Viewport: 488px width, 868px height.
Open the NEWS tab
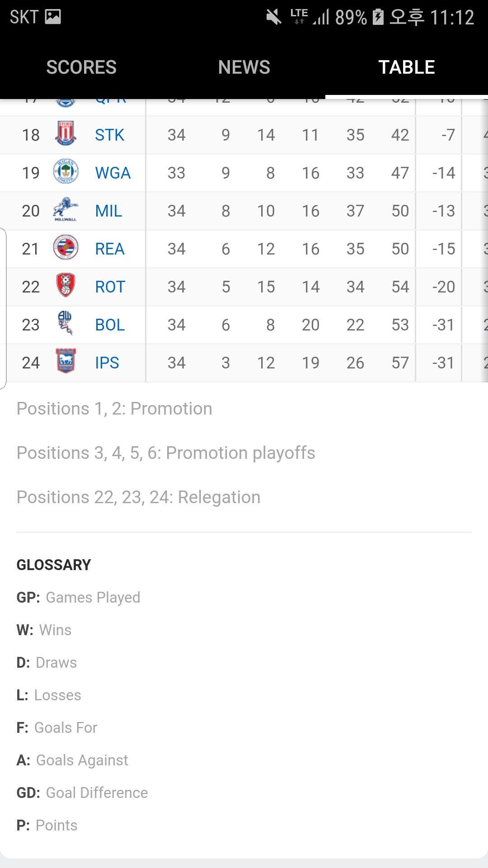(244, 67)
